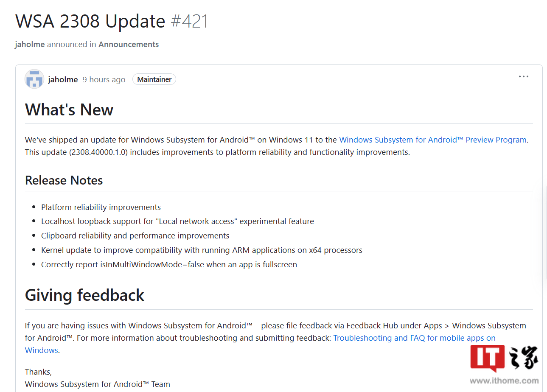
Task: Click the IT之家 watermark logo
Action: [x=505, y=359]
